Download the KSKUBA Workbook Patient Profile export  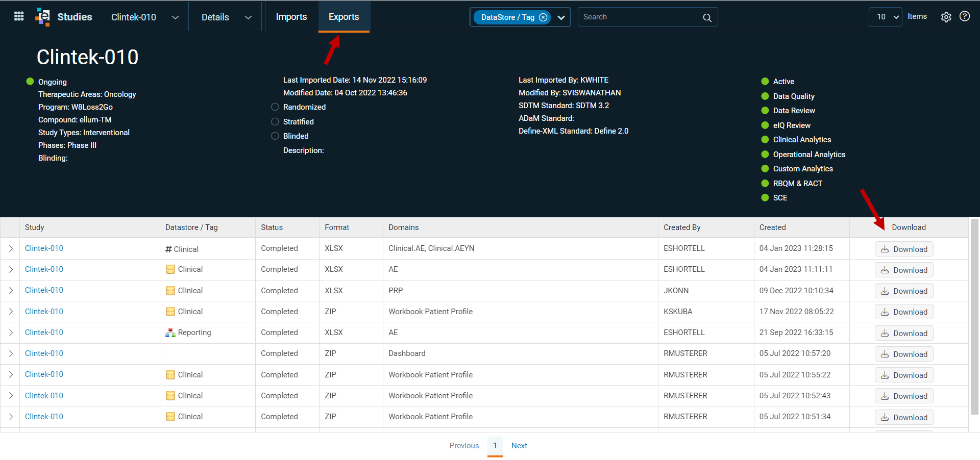[x=904, y=312]
